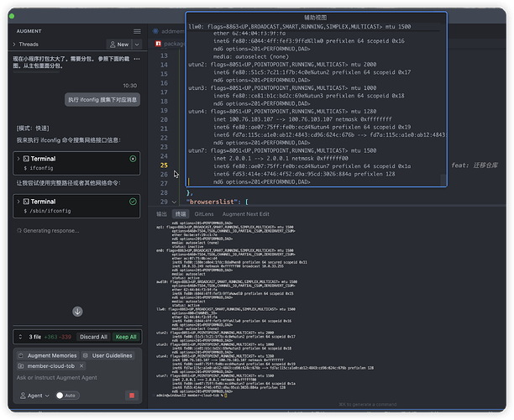Screen dimensions: 514x420
Task: Click the user message 执行 ifconfig bubble
Action: coord(102,100)
